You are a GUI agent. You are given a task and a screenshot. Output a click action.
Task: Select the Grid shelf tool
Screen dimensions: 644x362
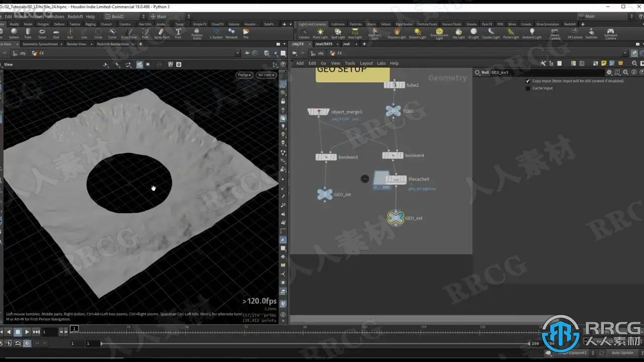click(56, 33)
